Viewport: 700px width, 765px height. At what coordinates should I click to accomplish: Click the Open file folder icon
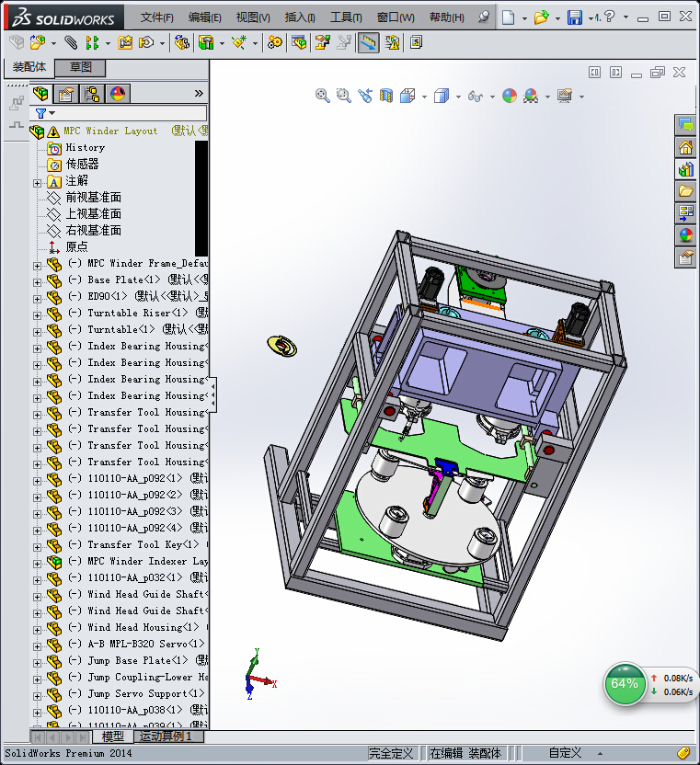pyautogui.click(x=541, y=17)
